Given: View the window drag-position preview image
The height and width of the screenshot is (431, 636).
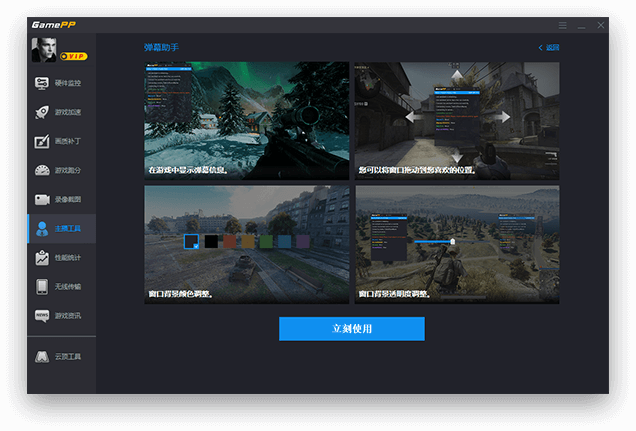Looking at the screenshot, I should coord(457,121).
